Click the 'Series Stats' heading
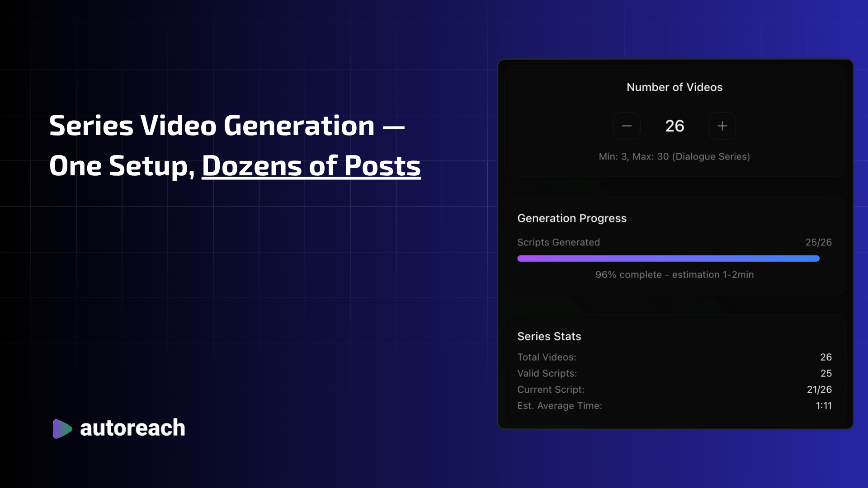 tap(549, 336)
